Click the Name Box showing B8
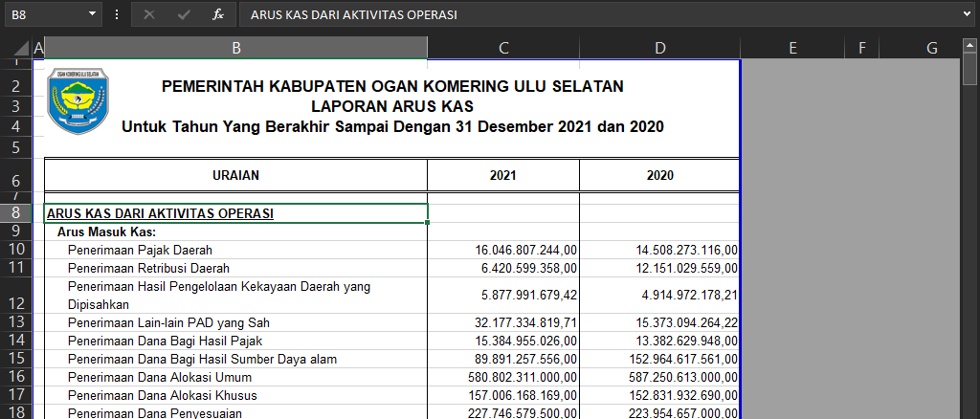Image resolution: width=980 pixels, height=419 pixels. (x=46, y=14)
